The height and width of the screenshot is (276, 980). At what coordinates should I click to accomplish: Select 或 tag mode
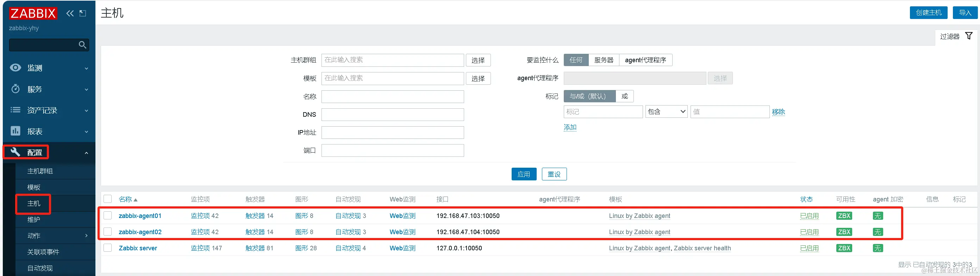[x=625, y=96]
